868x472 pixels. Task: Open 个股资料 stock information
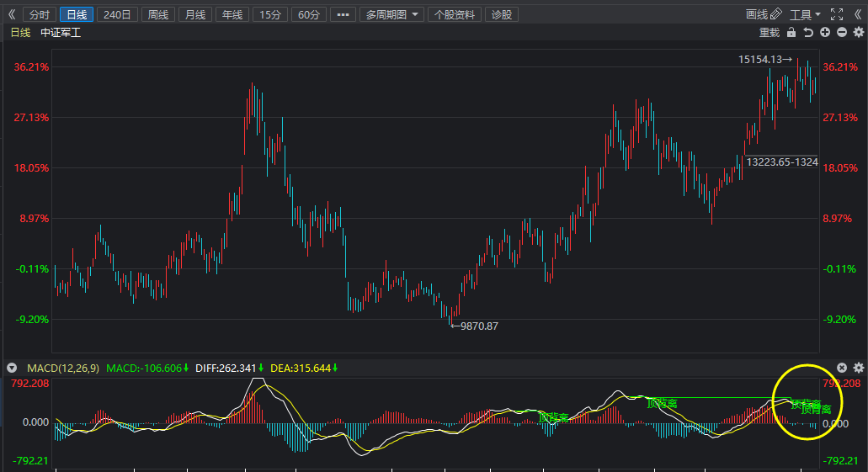pos(455,14)
